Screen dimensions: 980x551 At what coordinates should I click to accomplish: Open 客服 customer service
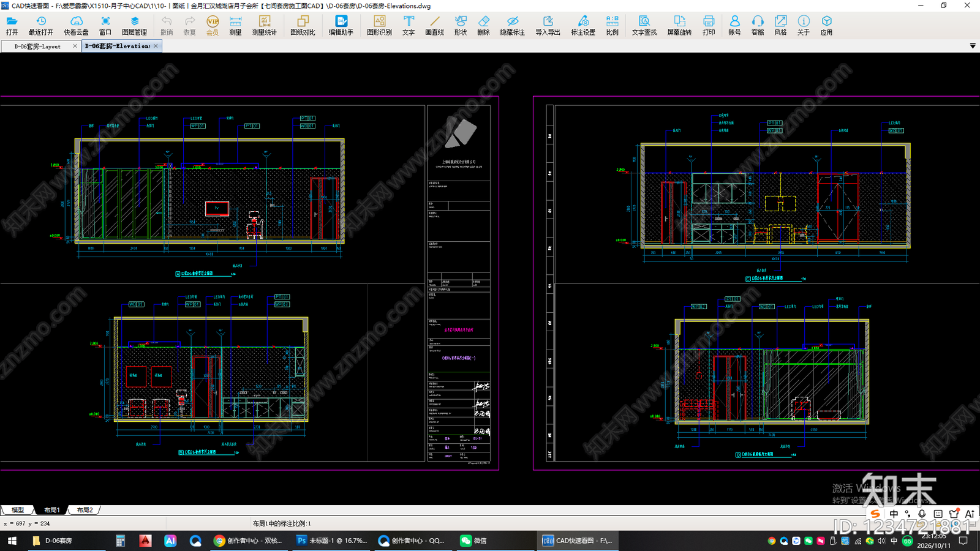point(758,26)
